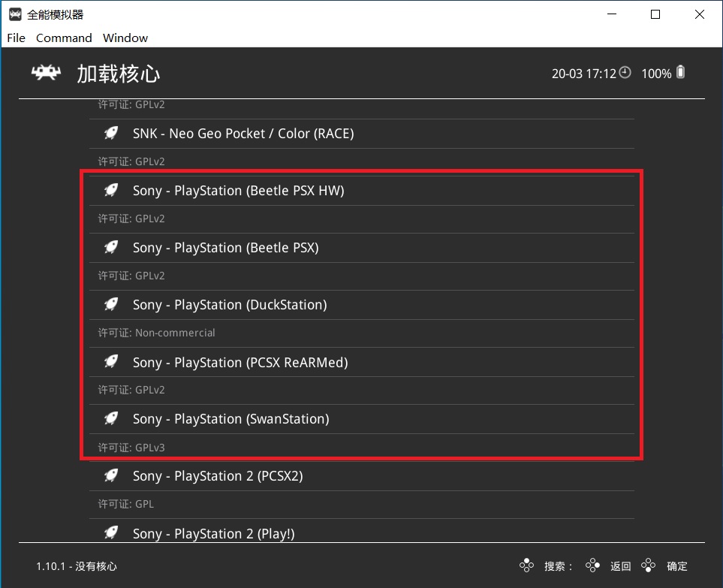Open the Window menu
This screenshot has width=723, height=588.
pos(125,38)
